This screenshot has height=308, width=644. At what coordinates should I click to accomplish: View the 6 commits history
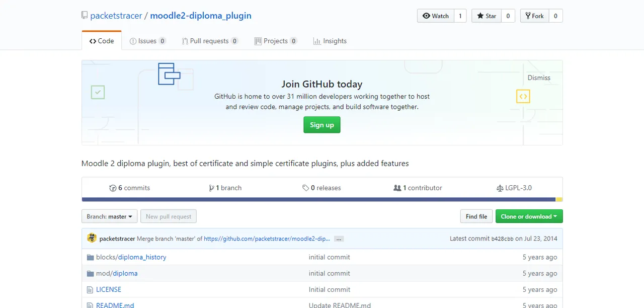[x=130, y=188]
